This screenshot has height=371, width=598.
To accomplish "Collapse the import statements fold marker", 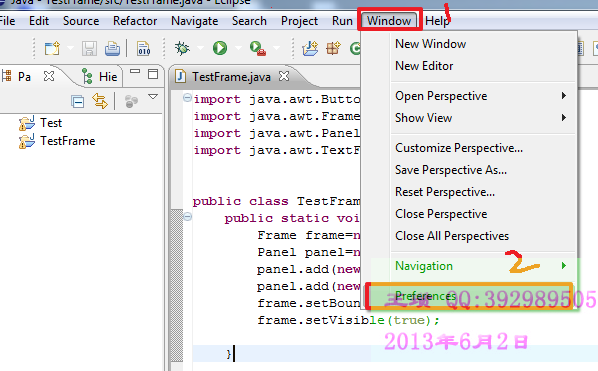I will tap(187, 98).
